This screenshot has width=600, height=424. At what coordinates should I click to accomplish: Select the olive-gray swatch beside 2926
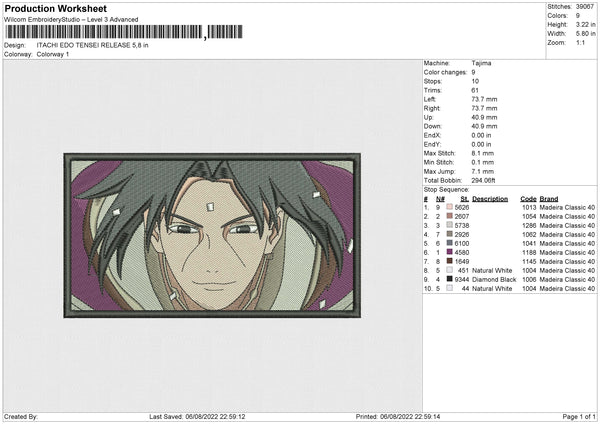450,234
